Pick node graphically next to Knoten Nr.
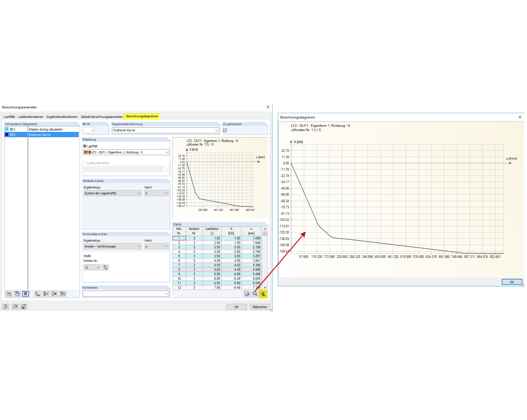The height and width of the screenshot is (420, 527). click(105, 267)
